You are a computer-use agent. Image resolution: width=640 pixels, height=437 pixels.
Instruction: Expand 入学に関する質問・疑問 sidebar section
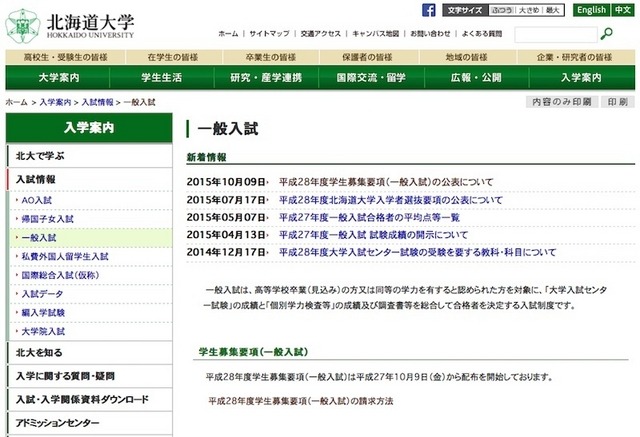[89, 376]
